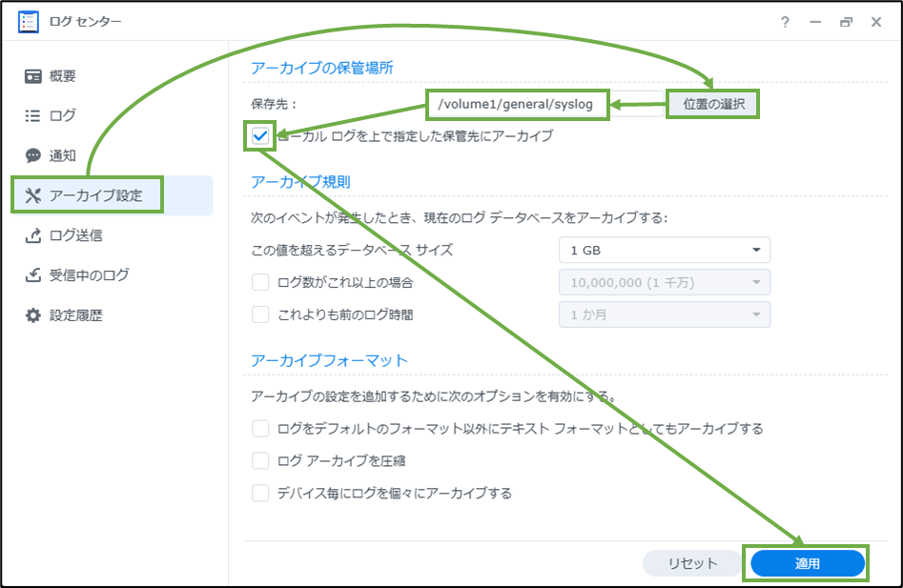
Task: Open the ログ page
Action: pos(112,115)
